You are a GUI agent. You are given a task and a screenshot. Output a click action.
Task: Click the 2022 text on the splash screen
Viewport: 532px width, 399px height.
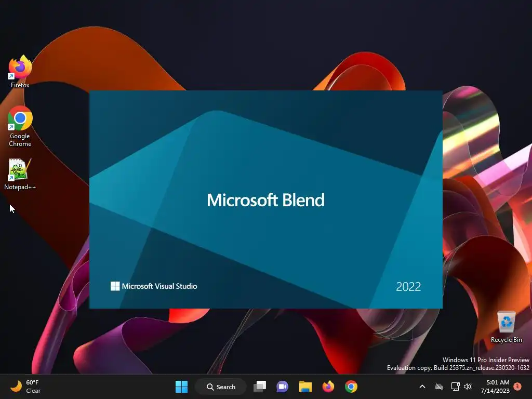click(x=408, y=287)
